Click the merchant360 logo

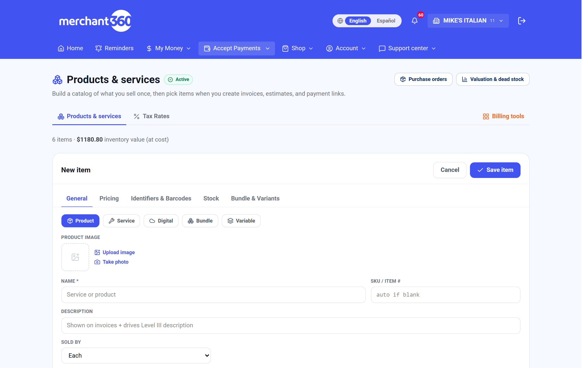coord(95,21)
